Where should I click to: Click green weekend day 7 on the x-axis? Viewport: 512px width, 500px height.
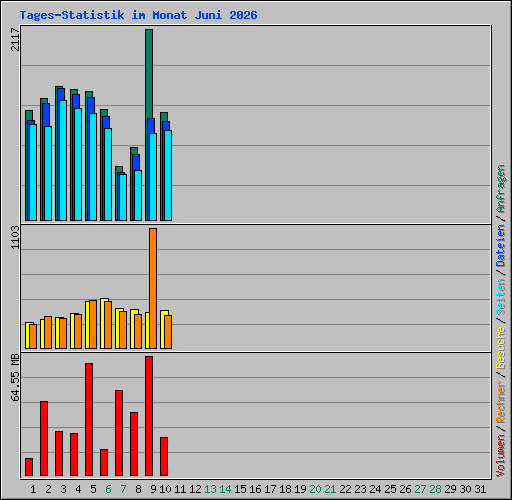[123, 489]
